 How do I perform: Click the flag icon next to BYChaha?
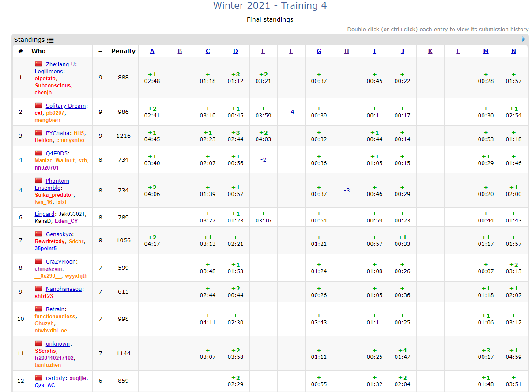tap(38, 133)
